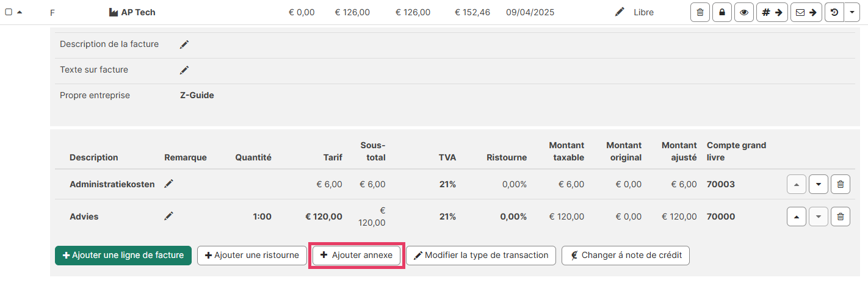Move the Administratiekosten line down
This screenshot has width=868, height=283.
coord(819,184)
